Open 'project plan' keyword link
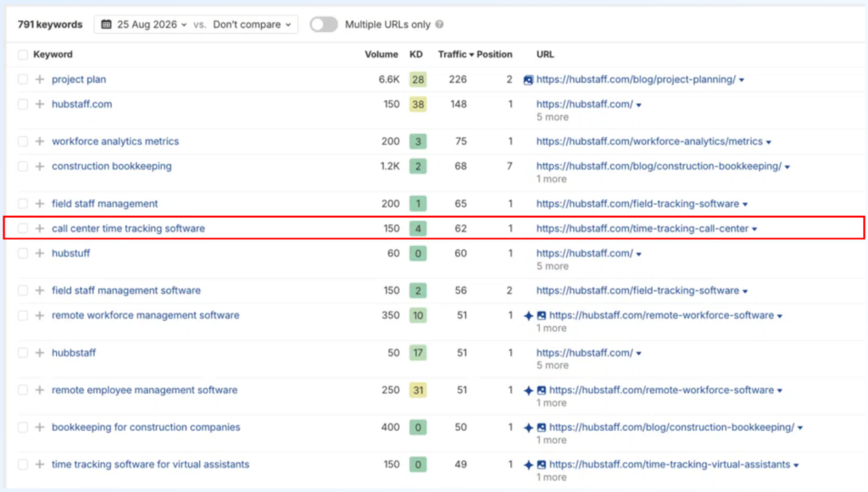 pyautogui.click(x=79, y=79)
